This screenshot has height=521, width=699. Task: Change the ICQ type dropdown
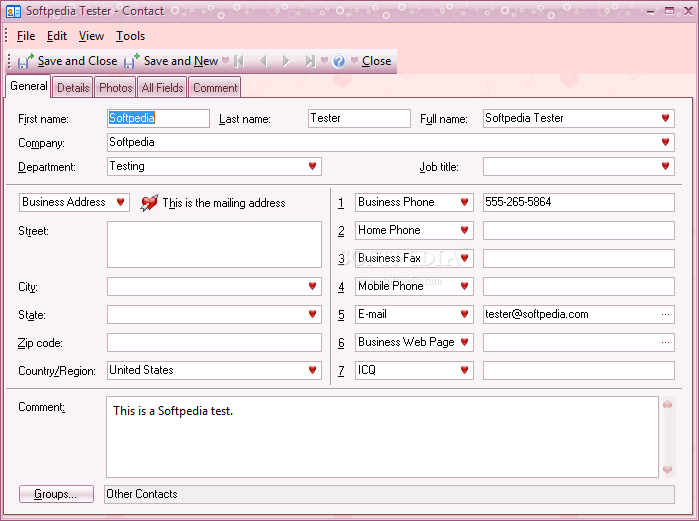pyautogui.click(x=464, y=370)
